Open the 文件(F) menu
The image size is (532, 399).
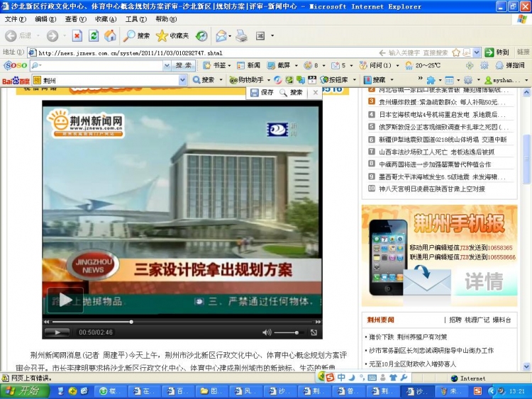[16, 19]
